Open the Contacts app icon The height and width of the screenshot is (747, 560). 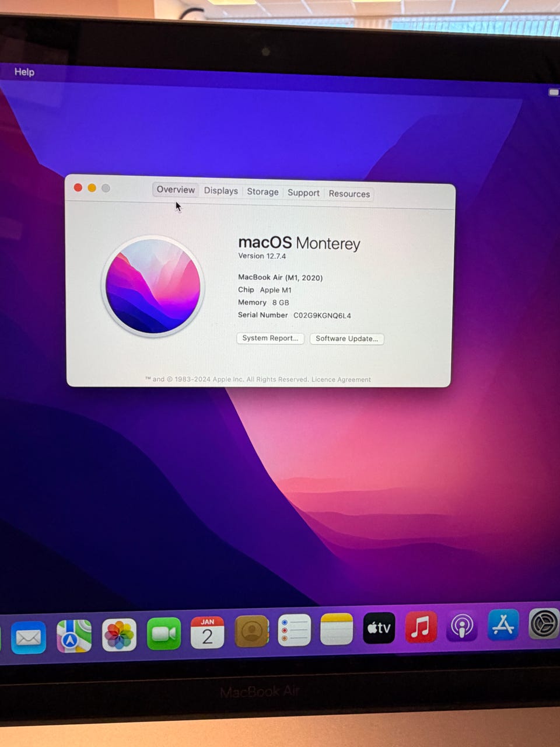(x=251, y=631)
